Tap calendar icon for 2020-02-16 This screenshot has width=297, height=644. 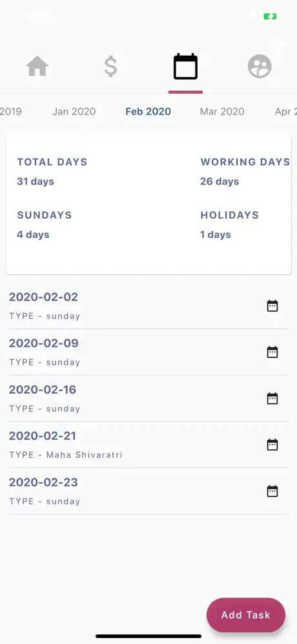point(272,398)
